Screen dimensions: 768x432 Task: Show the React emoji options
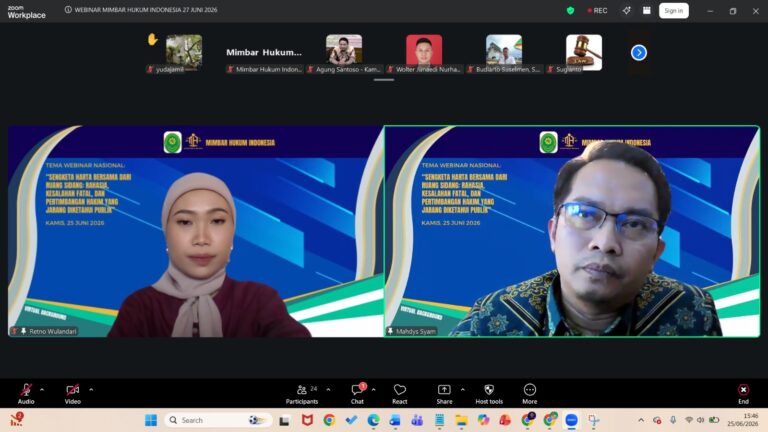tap(400, 393)
